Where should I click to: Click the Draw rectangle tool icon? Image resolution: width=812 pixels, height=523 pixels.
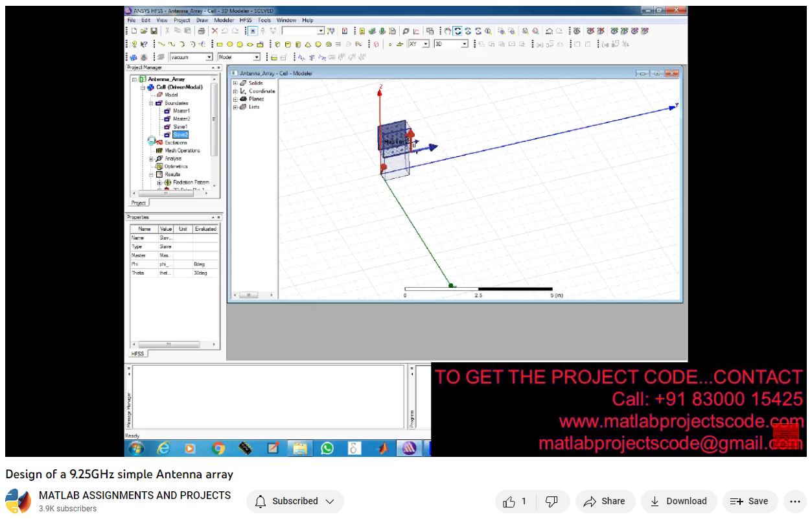click(220, 44)
